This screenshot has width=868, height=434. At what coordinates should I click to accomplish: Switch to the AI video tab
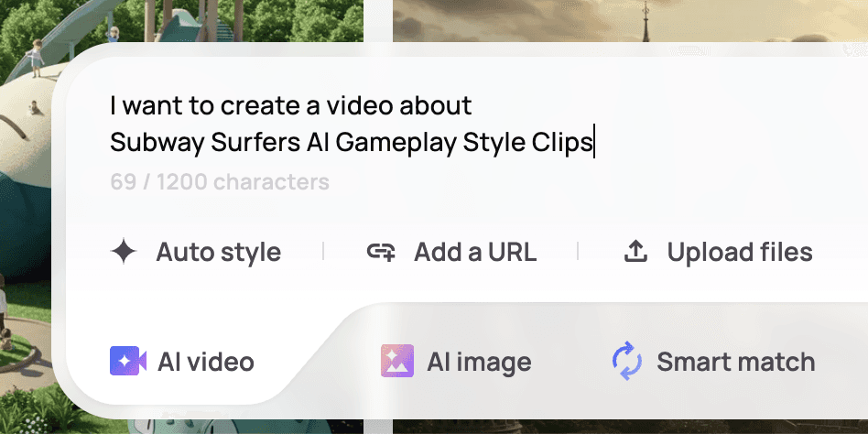[x=182, y=362]
